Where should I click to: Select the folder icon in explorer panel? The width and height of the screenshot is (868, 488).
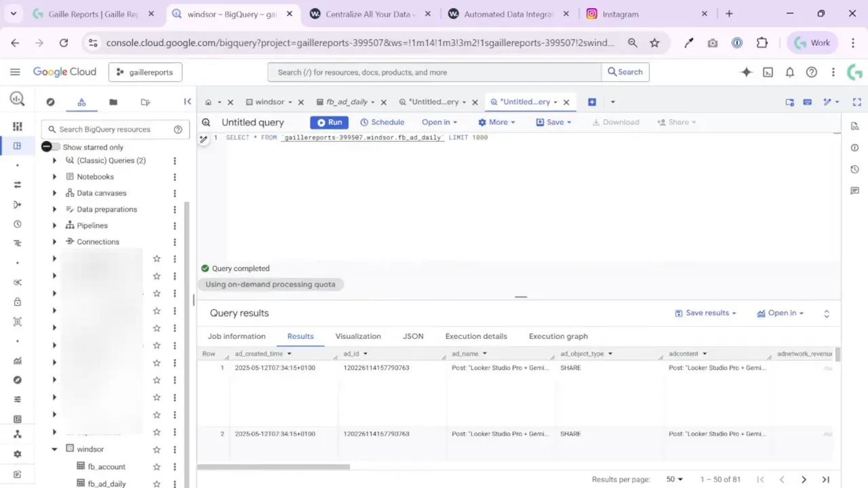[113, 102]
